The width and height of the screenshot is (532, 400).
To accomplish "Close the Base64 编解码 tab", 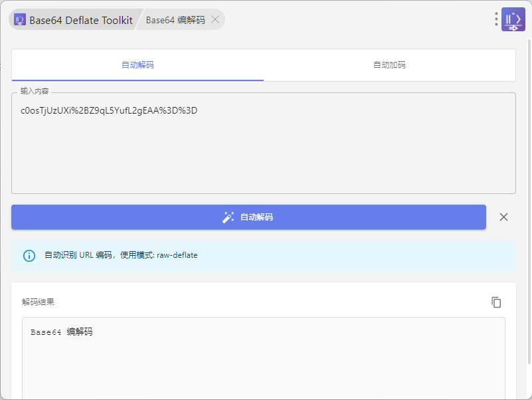I will (215, 20).
